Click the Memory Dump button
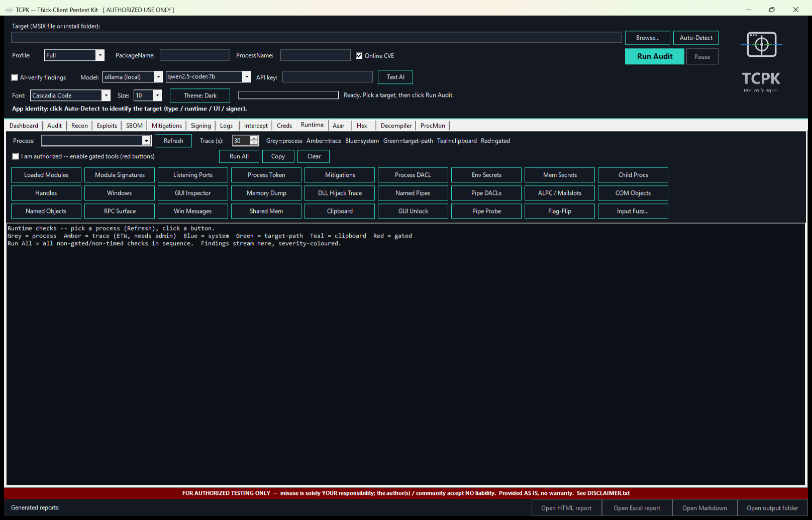Viewport: 812px width, 520px height. [266, 193]
